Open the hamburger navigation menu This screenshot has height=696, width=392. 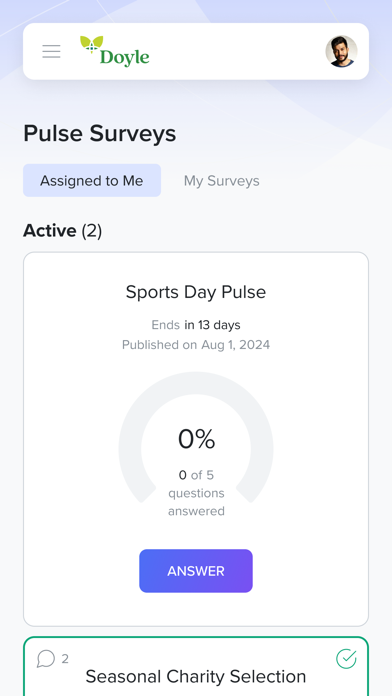point(51,51)
